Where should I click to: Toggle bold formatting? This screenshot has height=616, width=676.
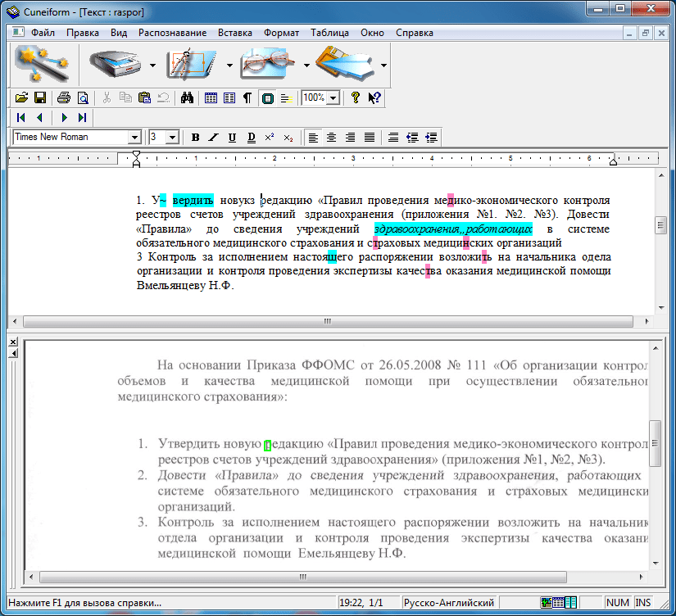tap(195, 138)
